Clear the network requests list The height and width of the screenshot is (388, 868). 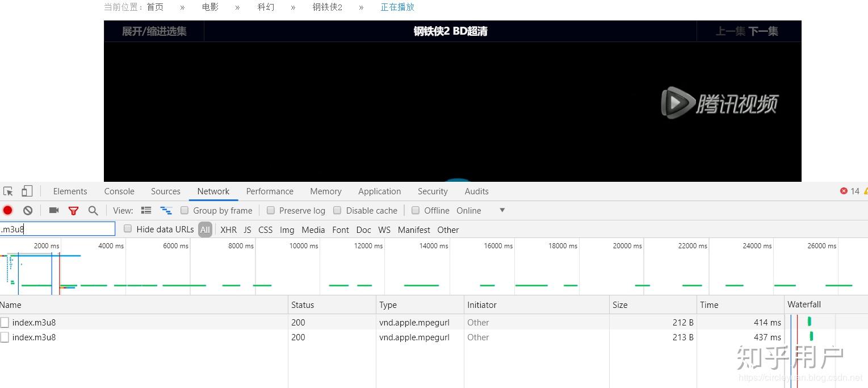tap(28, 210)
